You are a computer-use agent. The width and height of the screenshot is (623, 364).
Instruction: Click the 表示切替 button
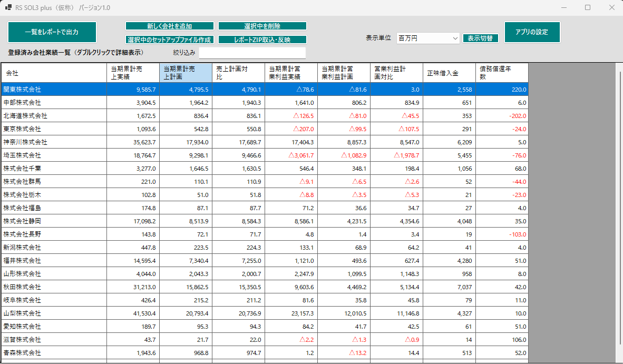click(x=480, y=38)
